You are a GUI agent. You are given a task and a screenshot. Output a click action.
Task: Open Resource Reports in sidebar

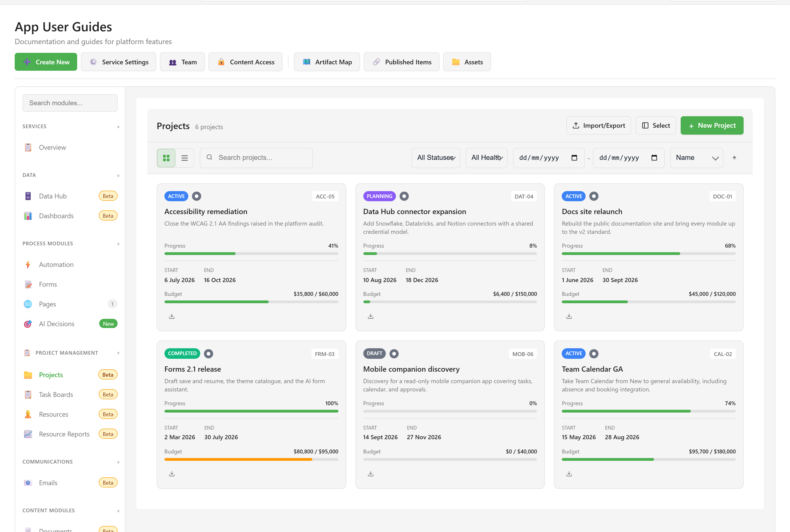[70, 434]
